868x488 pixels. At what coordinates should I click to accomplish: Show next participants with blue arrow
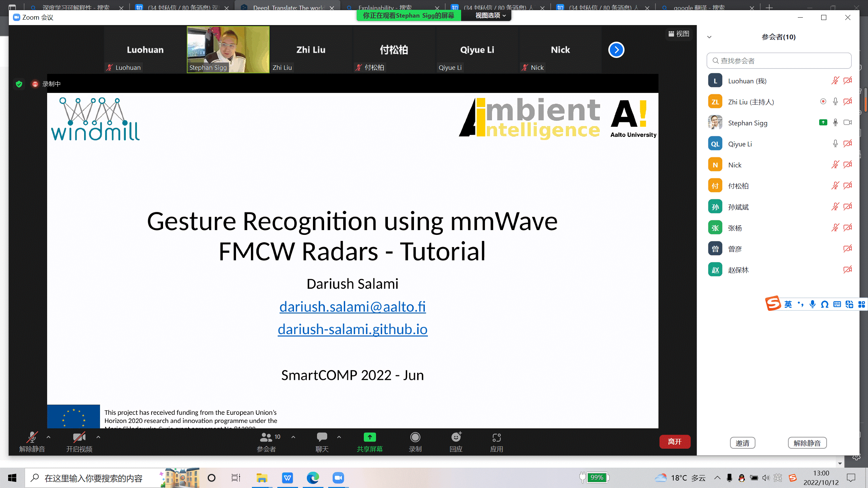(x=616, y=50)
